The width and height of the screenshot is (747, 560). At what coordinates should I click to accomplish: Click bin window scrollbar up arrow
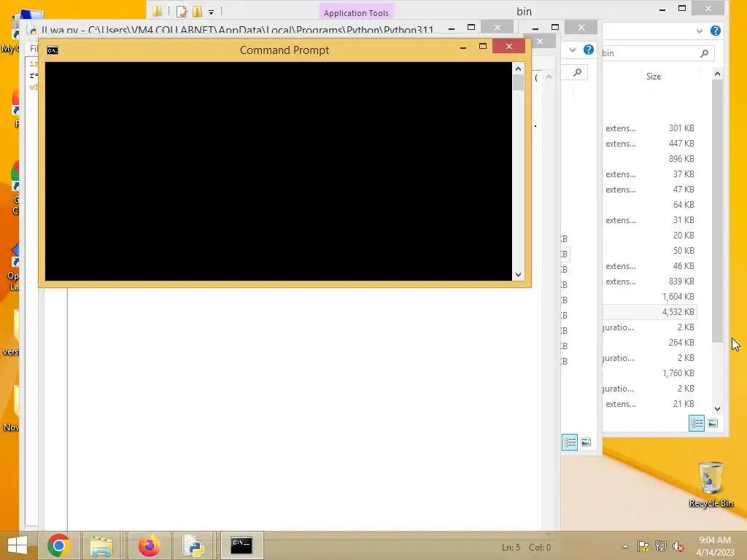pyautogui.click(x=718, y=74)
